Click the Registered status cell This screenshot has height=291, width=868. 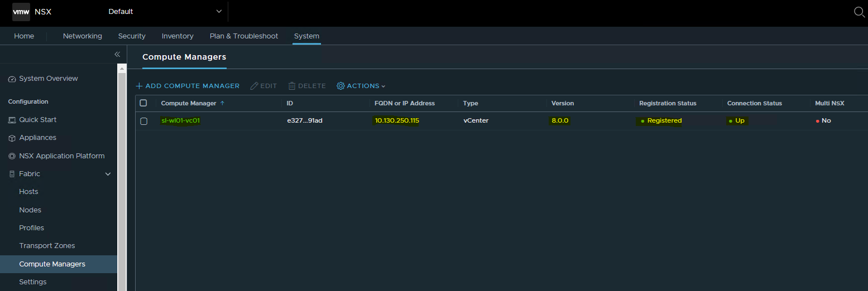pos(661,120)
